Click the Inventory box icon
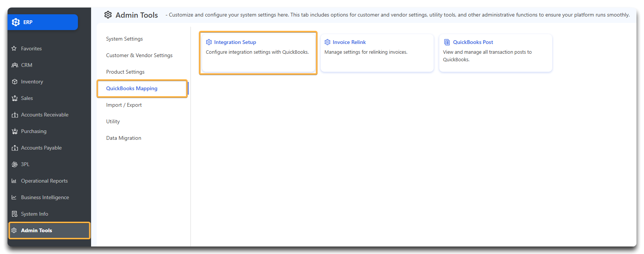This screenshot has width=644, height=254. point(15,82)
